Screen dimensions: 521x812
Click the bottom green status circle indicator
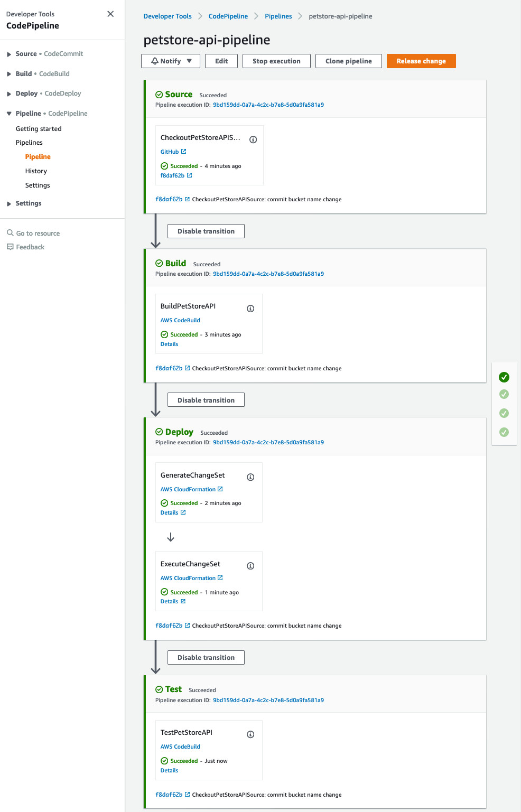pos(504,432)
